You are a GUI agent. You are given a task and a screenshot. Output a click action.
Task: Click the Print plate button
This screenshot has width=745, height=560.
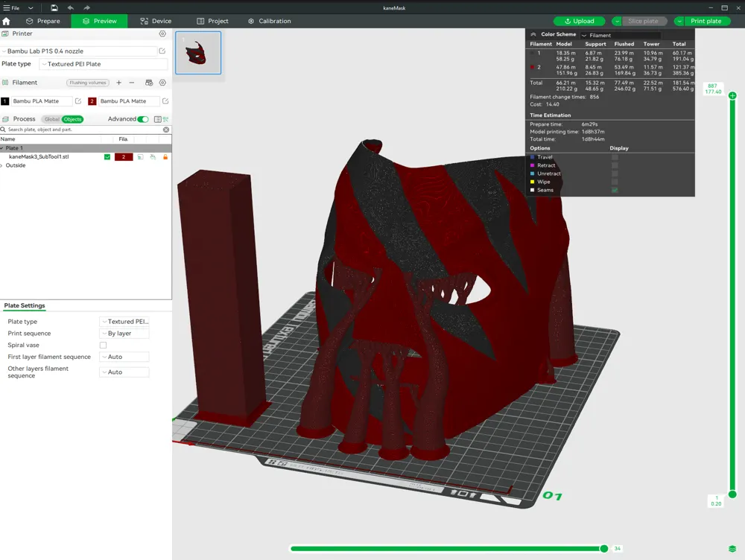(x=706, y=21)
